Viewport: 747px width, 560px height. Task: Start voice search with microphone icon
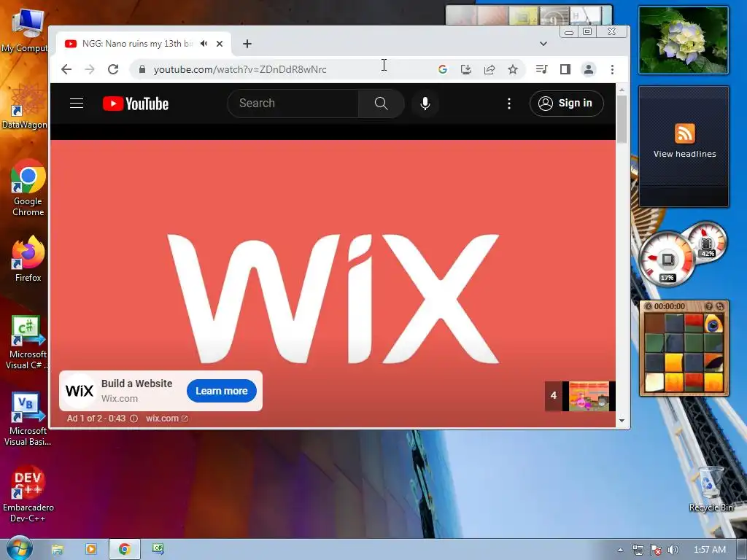pos(425,104)
